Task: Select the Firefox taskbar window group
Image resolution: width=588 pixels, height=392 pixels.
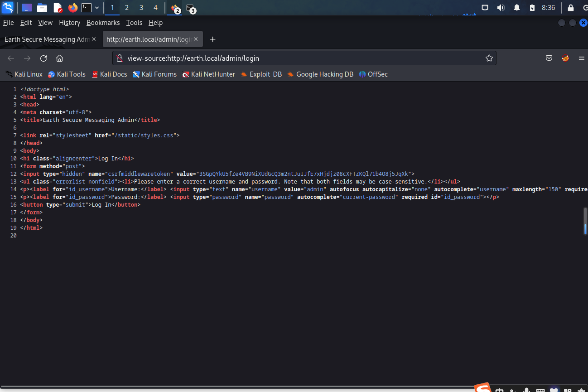Action: coord(175,8)
